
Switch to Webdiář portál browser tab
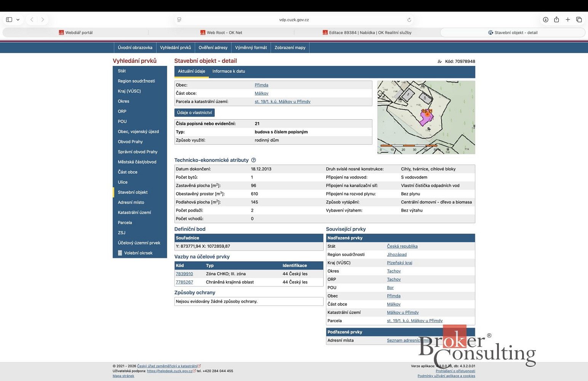(76, 33)
